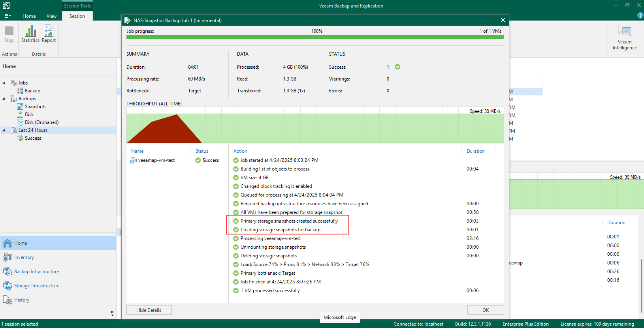644x328 pixels.
Task: Select the Jobs tree node
Action: tap(23, 83)
